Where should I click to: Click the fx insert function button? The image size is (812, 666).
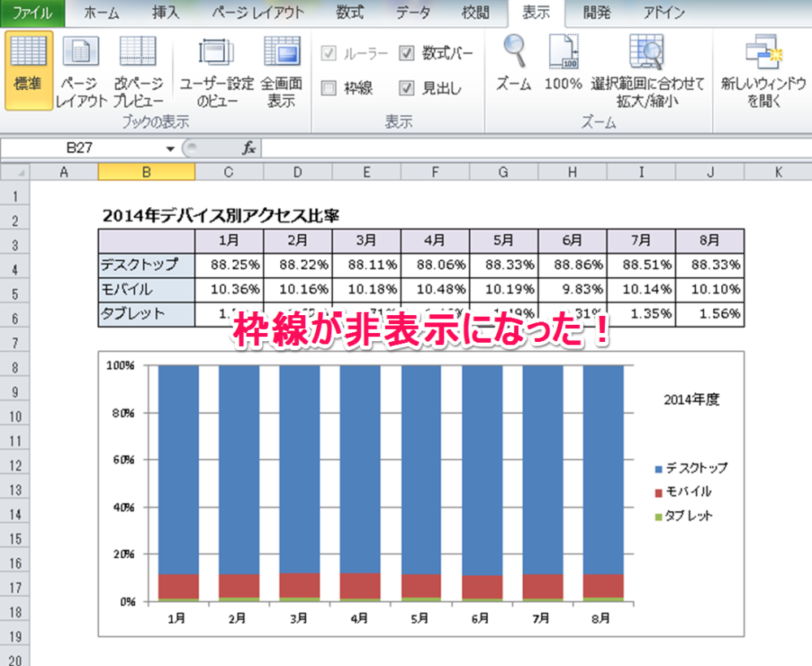(249, 149)
